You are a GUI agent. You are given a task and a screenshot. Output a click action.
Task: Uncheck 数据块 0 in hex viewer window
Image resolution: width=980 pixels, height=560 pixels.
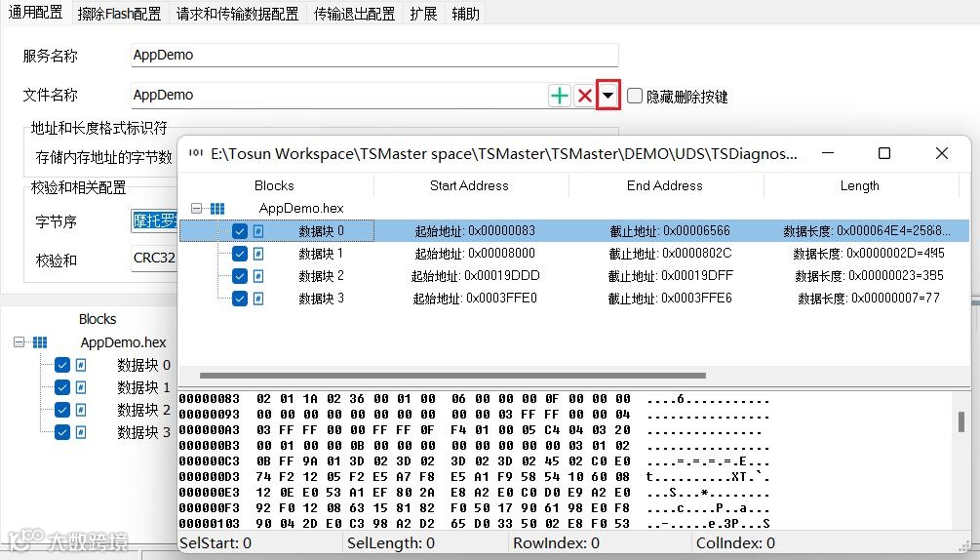pyautogui.click(x=239, y=231)
